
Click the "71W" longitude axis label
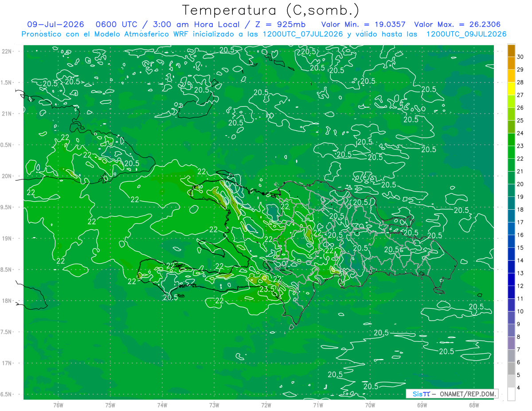[318, 405]
